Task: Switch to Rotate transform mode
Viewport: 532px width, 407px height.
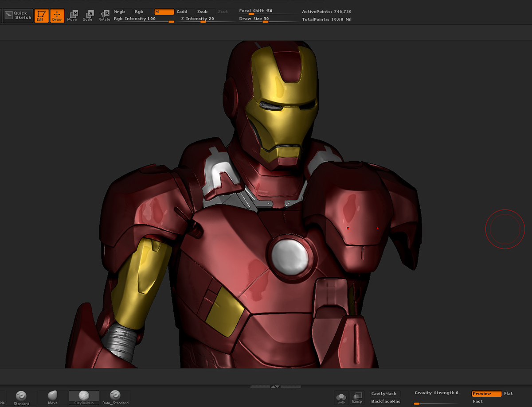Action: coord(104,16)
